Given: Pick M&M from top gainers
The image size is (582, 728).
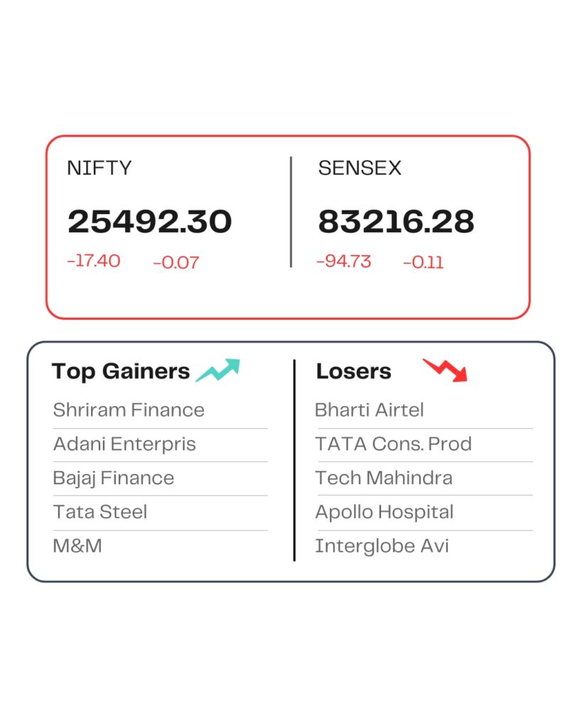Looking at the screenshot, I should [77, 546].
